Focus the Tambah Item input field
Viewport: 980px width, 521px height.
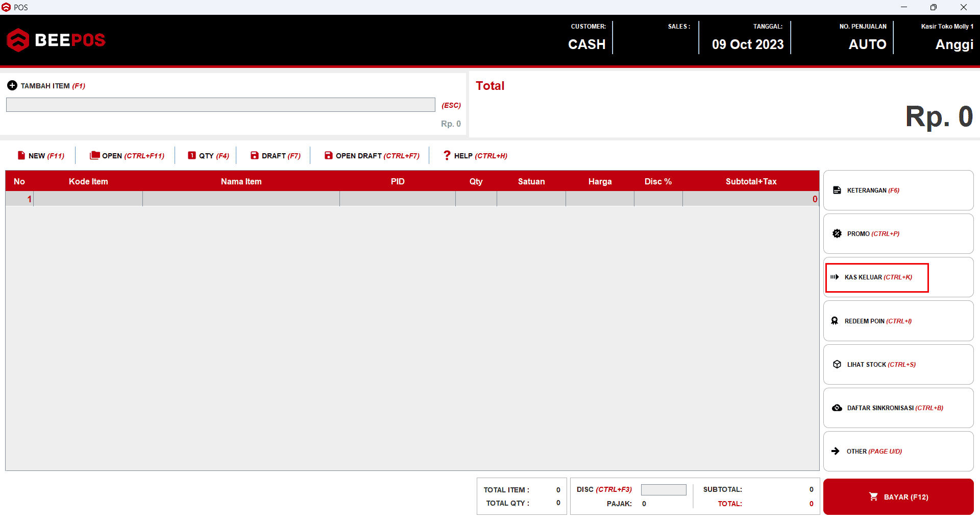[x=220, y=105]
